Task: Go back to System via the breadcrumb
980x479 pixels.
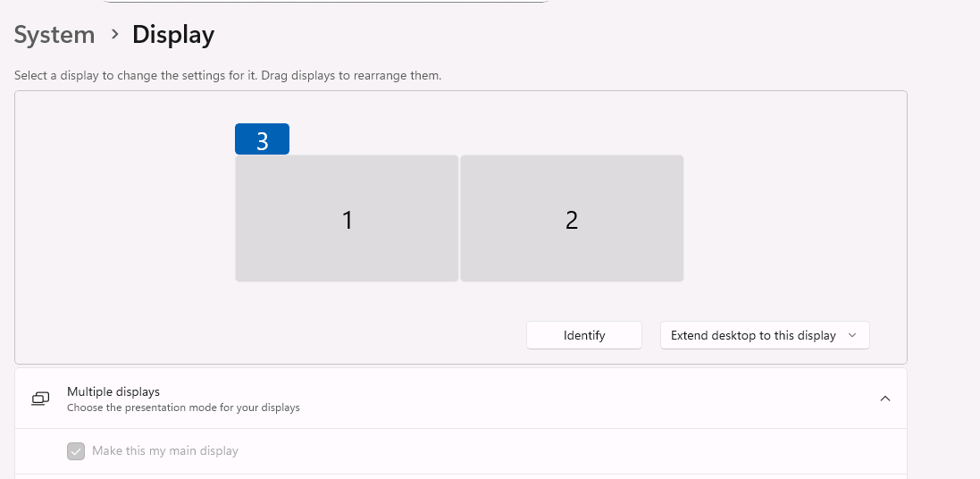Action: point(54,35)
